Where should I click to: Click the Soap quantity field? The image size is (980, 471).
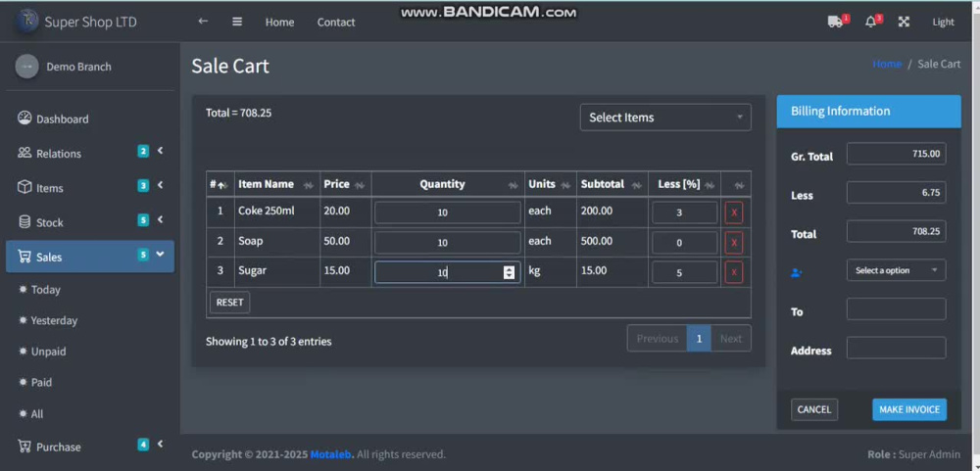448,243
